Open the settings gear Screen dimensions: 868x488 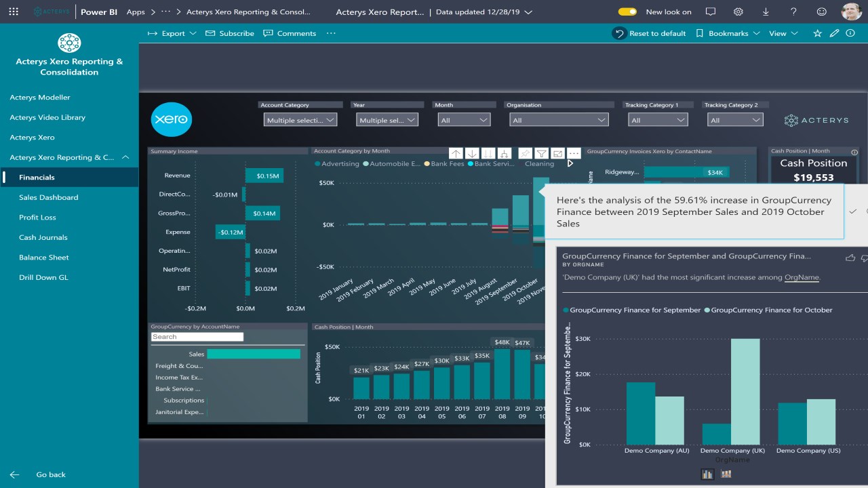(x=738, y=12)
